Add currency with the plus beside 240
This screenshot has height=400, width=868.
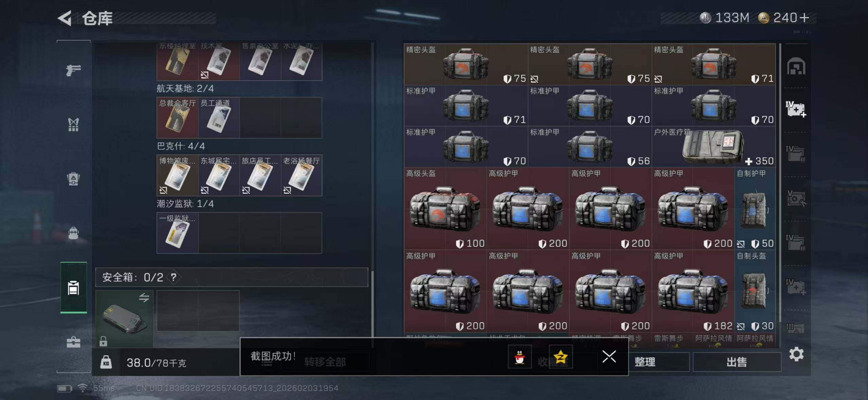coord(804,18)
